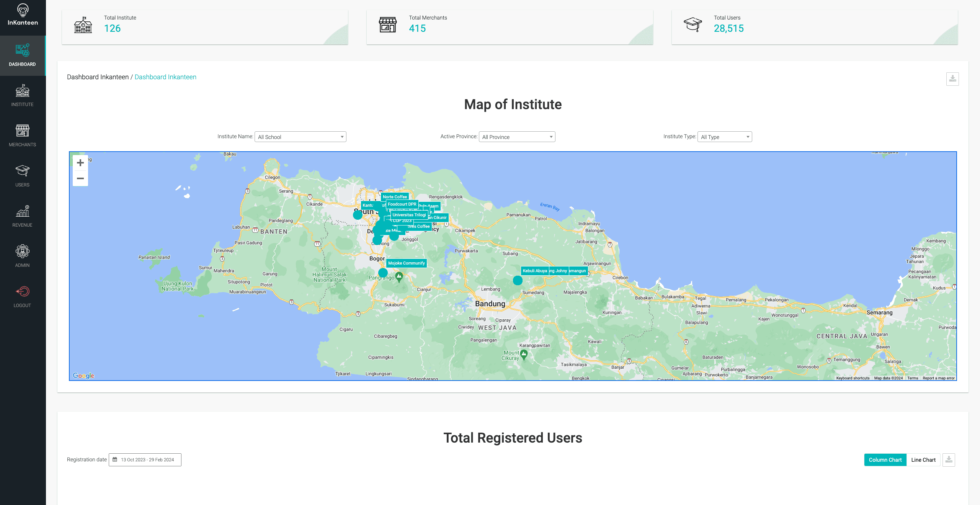Click the Norte Coffee map label

click(395, 197)
